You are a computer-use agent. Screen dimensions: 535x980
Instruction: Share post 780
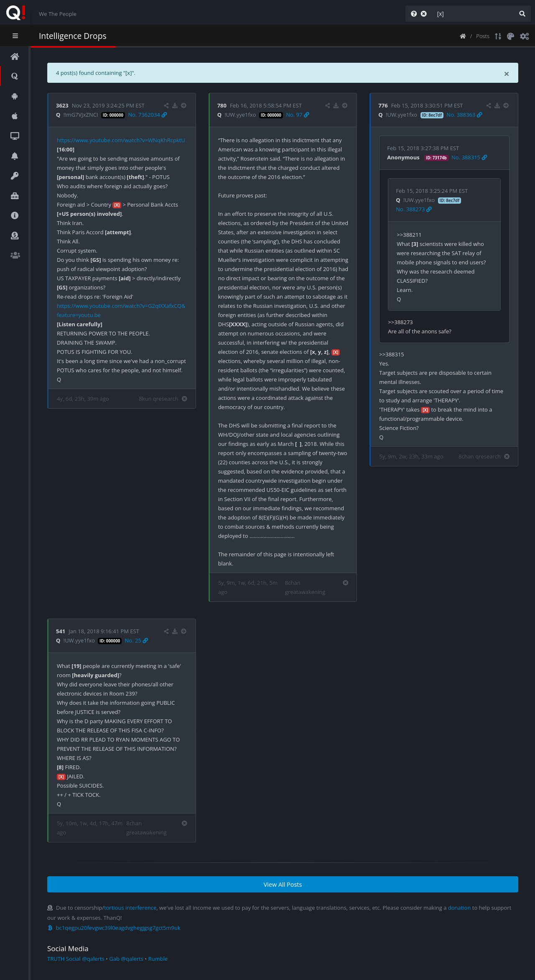327,106
